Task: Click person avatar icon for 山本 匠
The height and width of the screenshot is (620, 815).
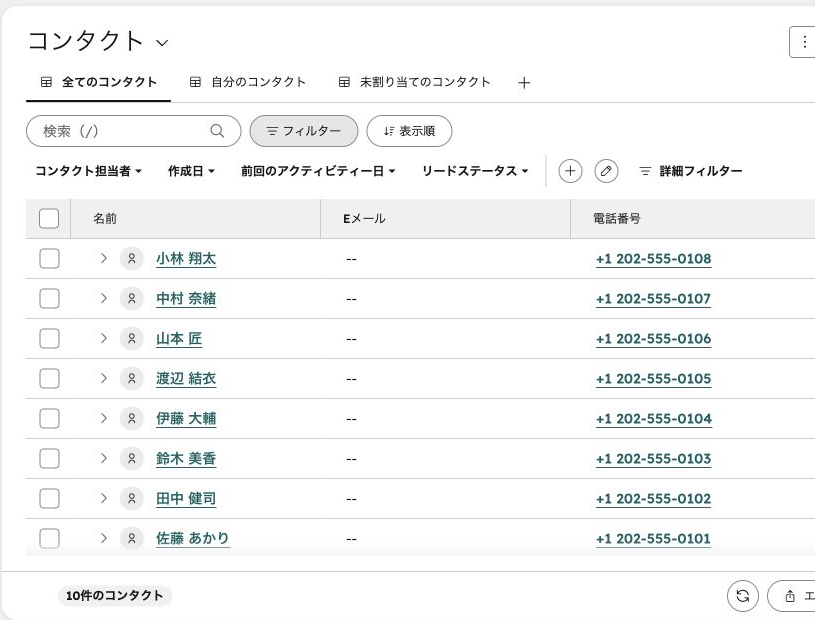Action: click(132, 338)
